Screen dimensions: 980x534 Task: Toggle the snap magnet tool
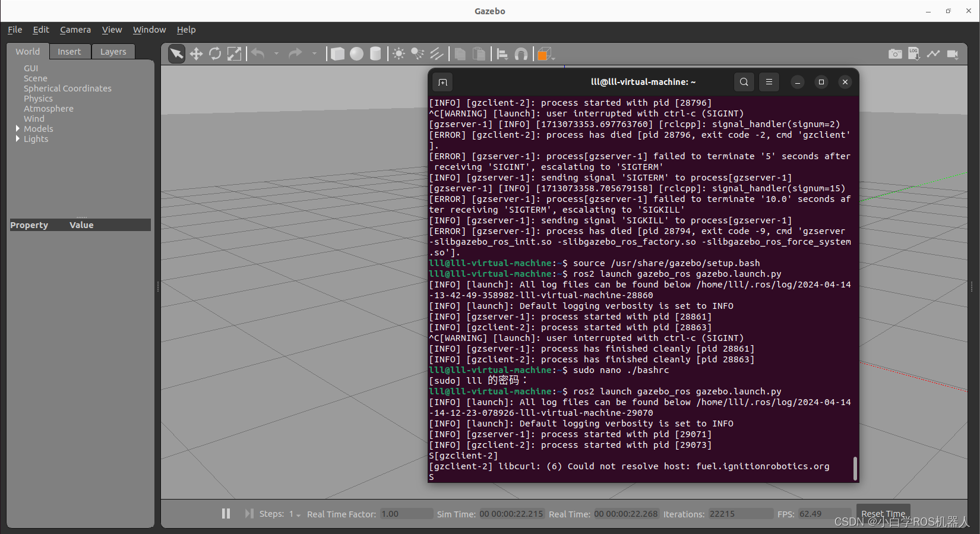point(521,54)
